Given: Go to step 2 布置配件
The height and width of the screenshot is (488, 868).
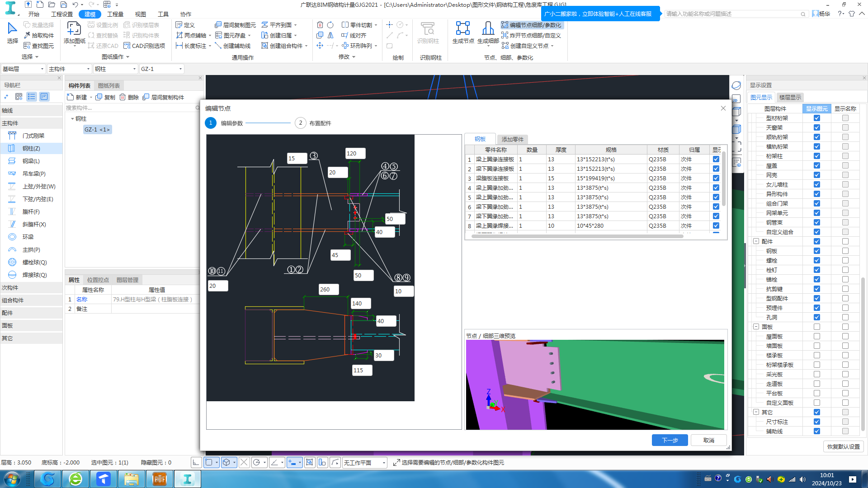Looking at the screenshot, I should click(x=313, y=123).
